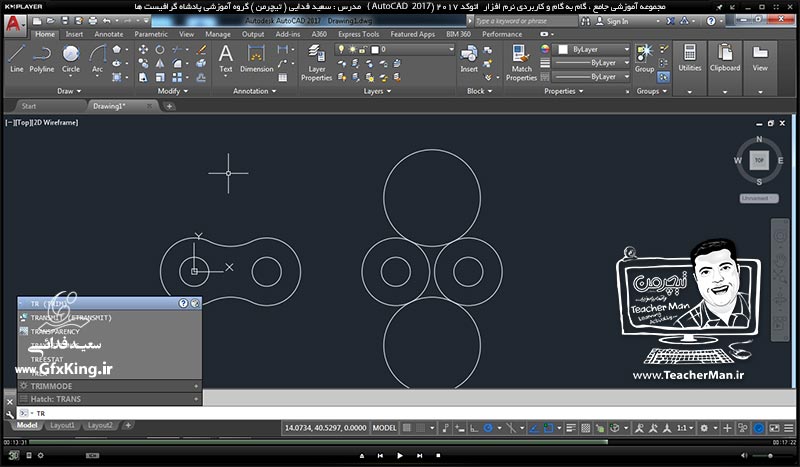The image size is (800, 467).
Task: Open the AutoCAD application menu
Action: tap(14, 24)
